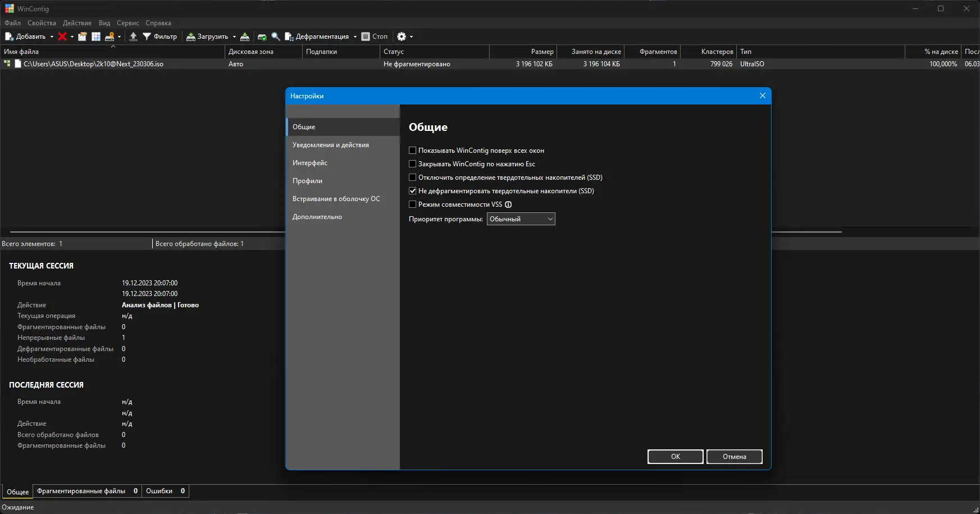The width and height of the screenshot is (980, 514).
Task: Click the grid table icon in toolbar
Action: coord(96,37)
